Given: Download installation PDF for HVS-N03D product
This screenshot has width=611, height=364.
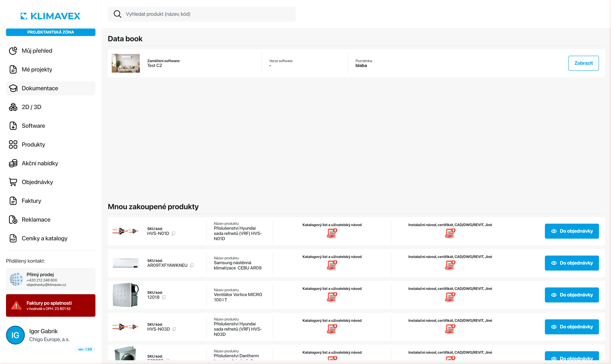Looking at the screenshot, I should (450, 329).
